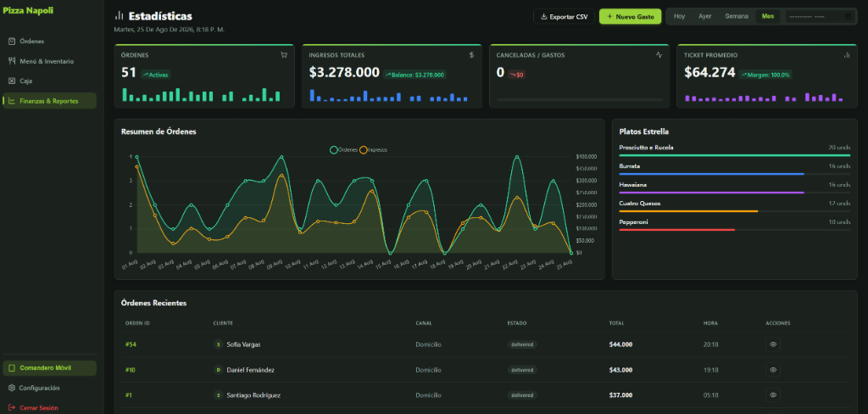Switch period filter to Semana
This screenshot has width=868, height=414.
point(737,17)
